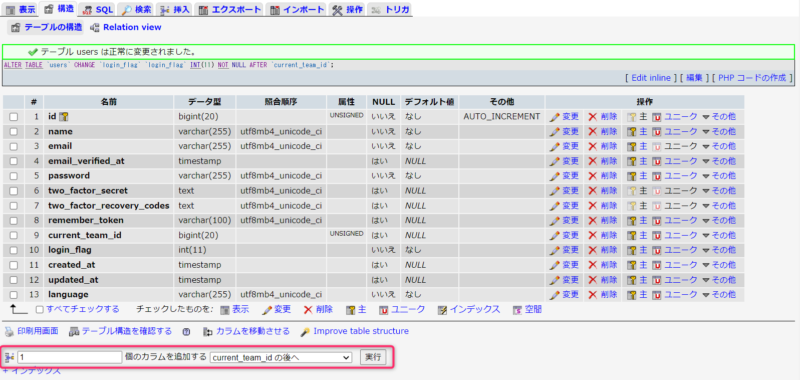Expand その他 dropdown for password row
Image resolution: width=800 pixels, height=380 pixels.
719,176
